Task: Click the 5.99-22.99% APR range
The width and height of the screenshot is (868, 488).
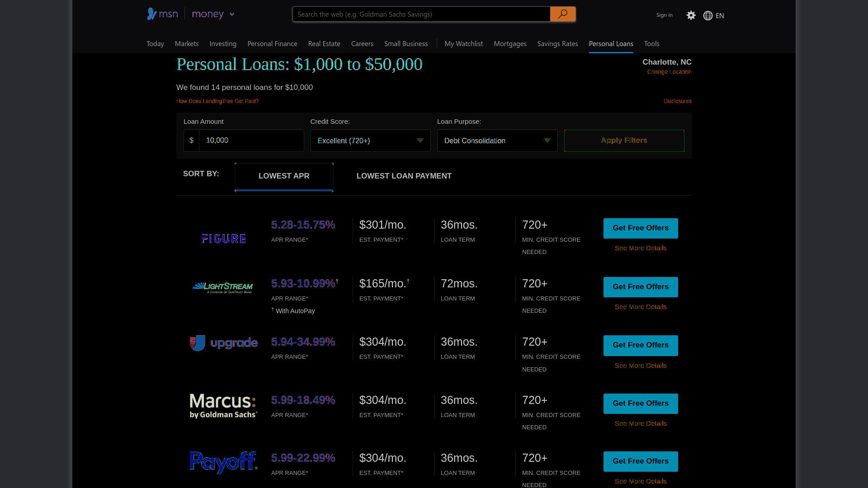Action: pos(303,458)
